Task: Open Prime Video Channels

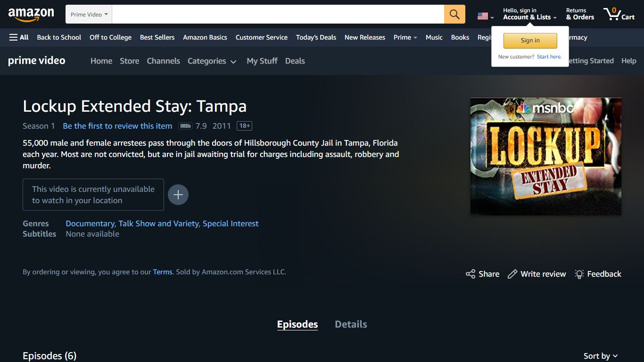Action: point(164,61)
